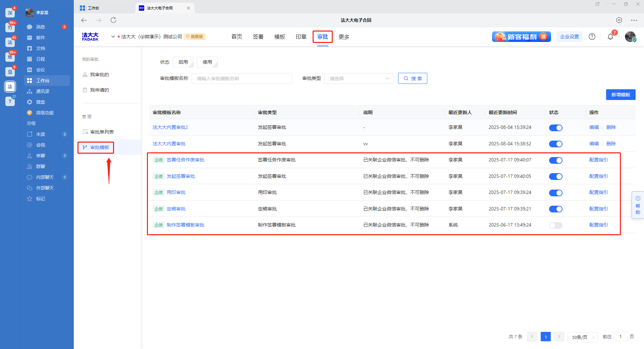The height and width of the screenshot is (349, 644).
Task: Click the user avatar at top right
Action: point(630,37)
